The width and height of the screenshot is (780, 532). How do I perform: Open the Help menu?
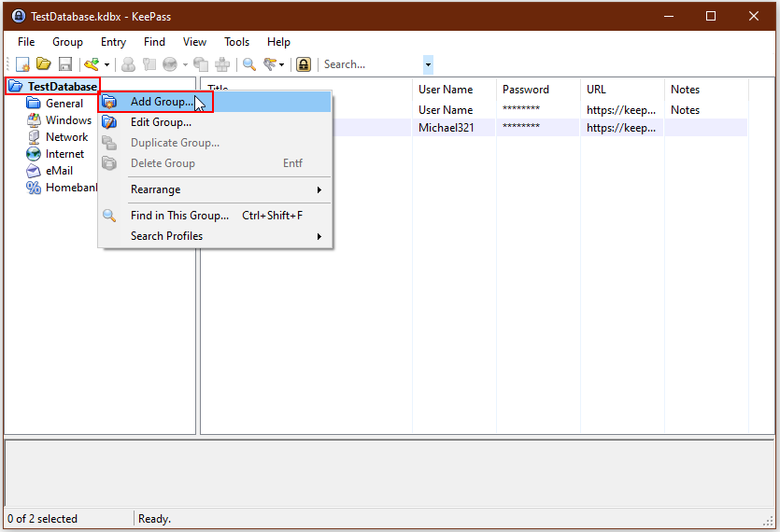coord(278,42)
